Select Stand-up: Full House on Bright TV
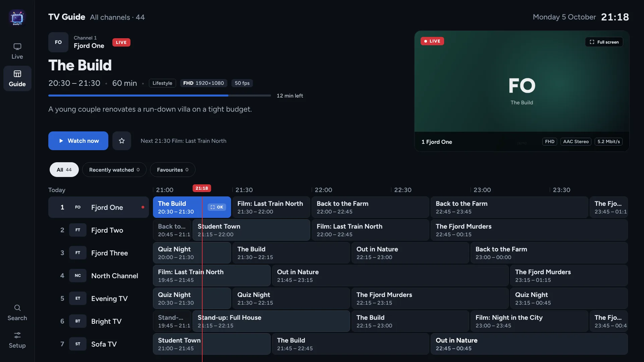Viewport: 644px width, 362px height. [271, 321]
